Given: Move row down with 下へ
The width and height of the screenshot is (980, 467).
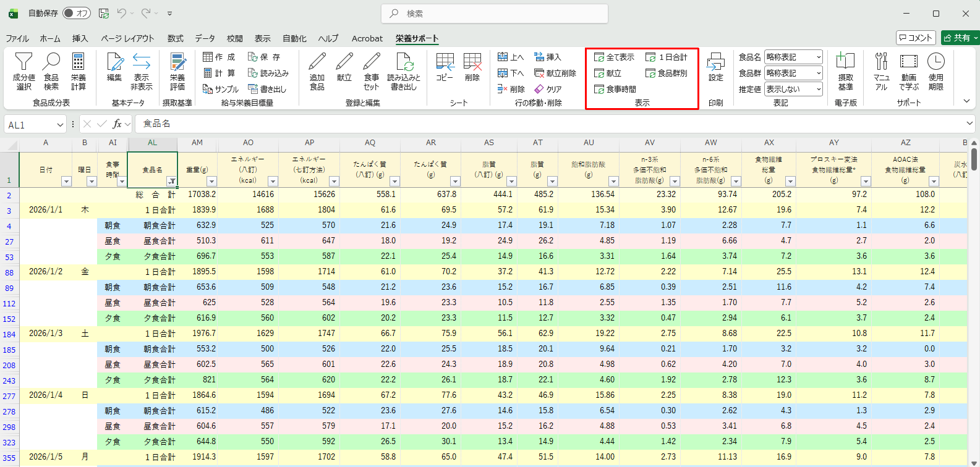Looking at the screenshot, I should 511,73.
